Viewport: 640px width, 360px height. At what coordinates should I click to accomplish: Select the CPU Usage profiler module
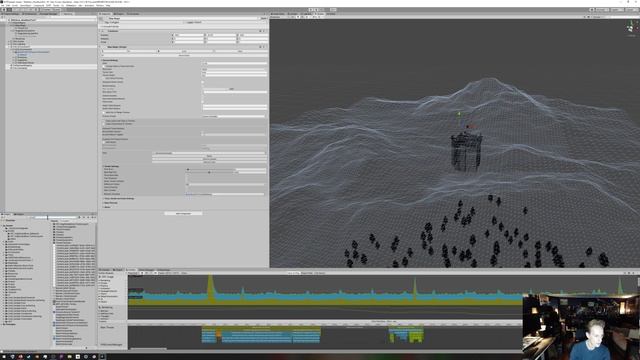[107, 277]
